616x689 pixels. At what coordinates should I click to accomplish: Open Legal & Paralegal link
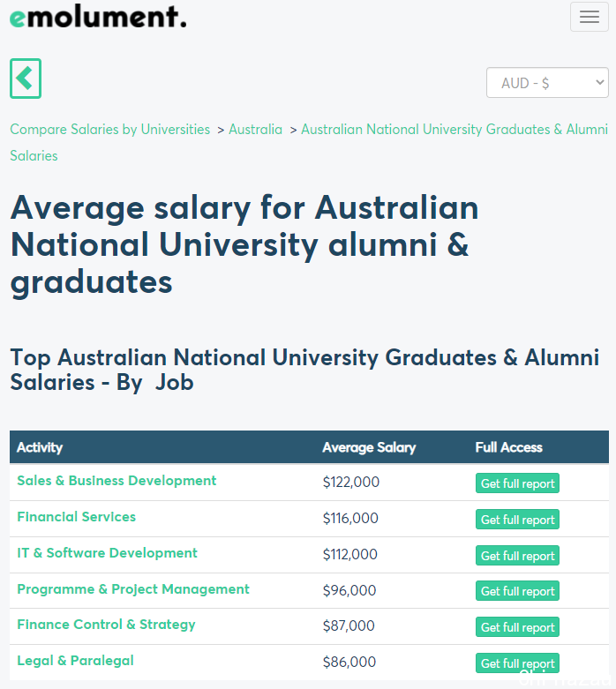point(75,661)
